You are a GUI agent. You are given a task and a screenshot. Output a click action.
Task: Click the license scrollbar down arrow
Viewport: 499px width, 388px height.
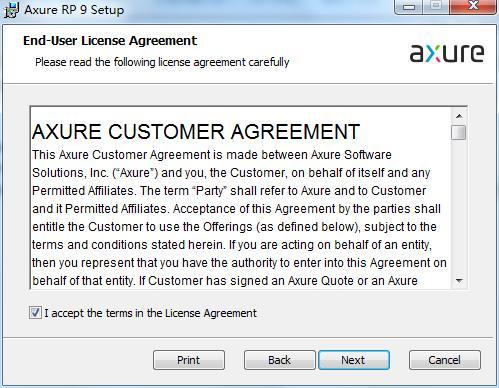[459, 281]
